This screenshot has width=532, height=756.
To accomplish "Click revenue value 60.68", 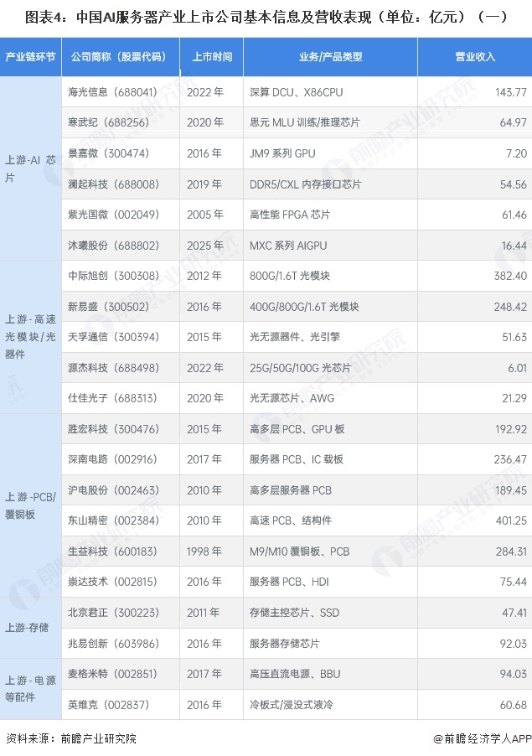I will 514,705.
